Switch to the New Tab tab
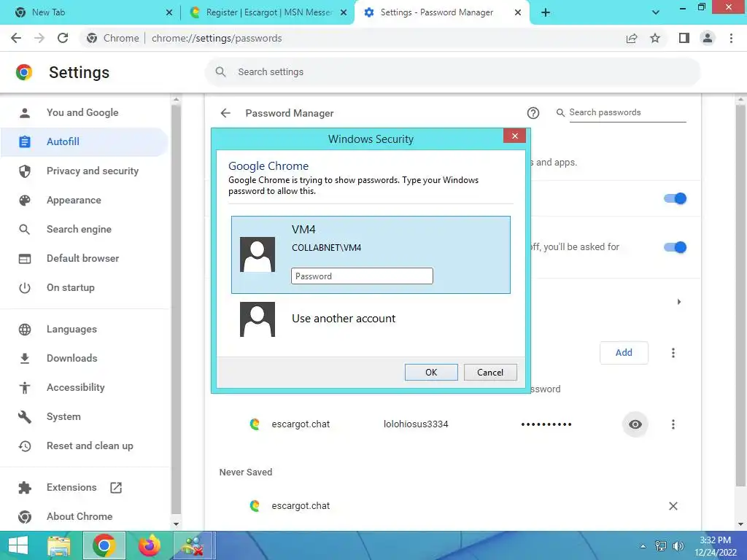747x560 pixels. [x=90, y=12]
